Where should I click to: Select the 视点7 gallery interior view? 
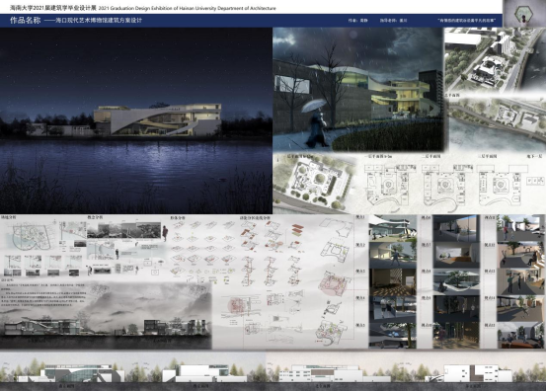456,255
